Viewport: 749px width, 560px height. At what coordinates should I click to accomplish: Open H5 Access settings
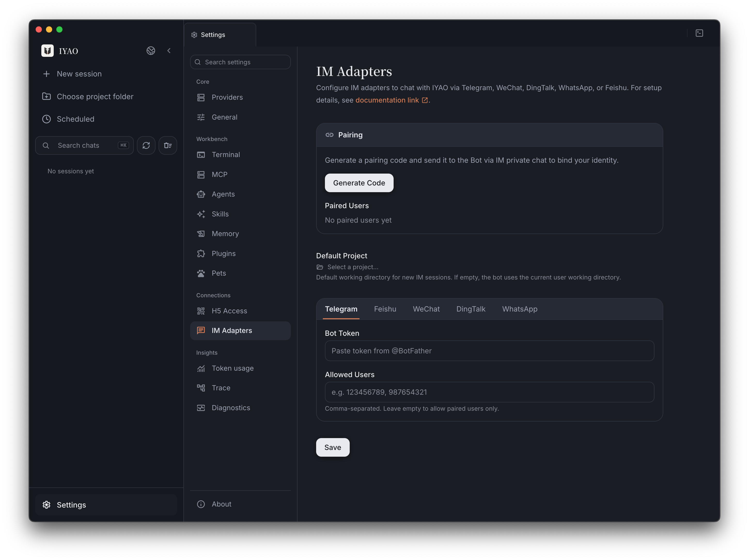[240, 311]
